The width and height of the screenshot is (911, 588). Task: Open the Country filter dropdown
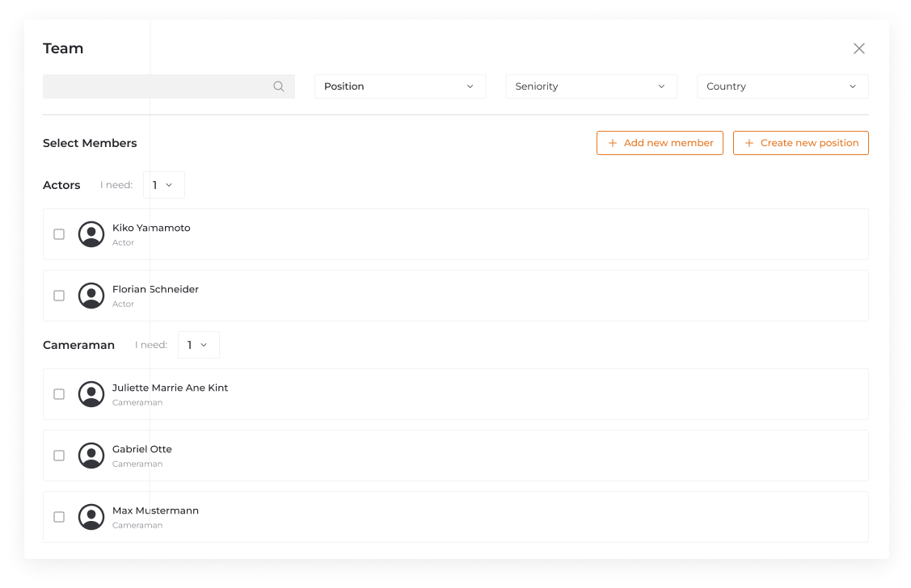782,86
